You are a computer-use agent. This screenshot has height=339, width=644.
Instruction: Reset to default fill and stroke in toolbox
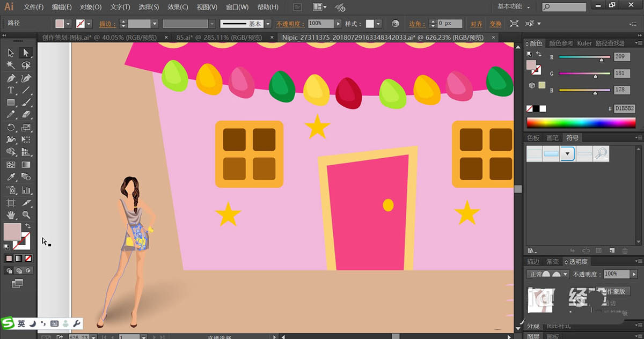click(6, 247)
